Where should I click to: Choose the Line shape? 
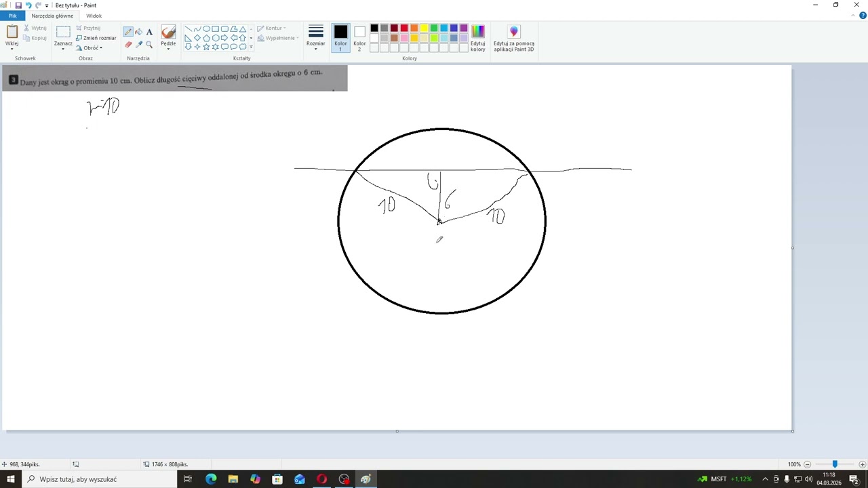click(188, 29)
